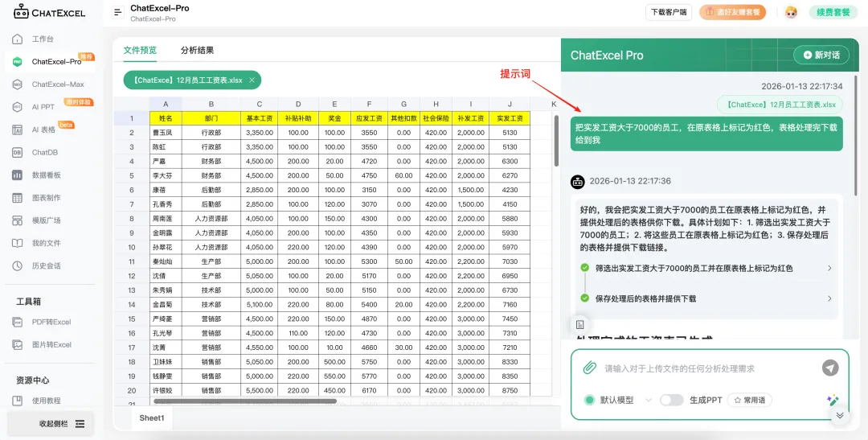Select cell with value 8330

pyautogui.click(x=510, y=362)
